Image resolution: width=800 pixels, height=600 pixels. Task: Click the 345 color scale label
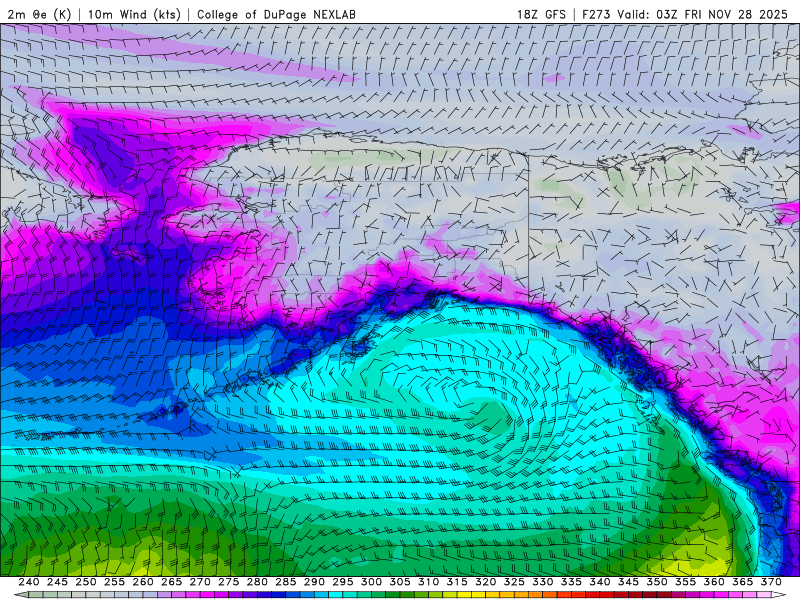(x=629, y=582)
